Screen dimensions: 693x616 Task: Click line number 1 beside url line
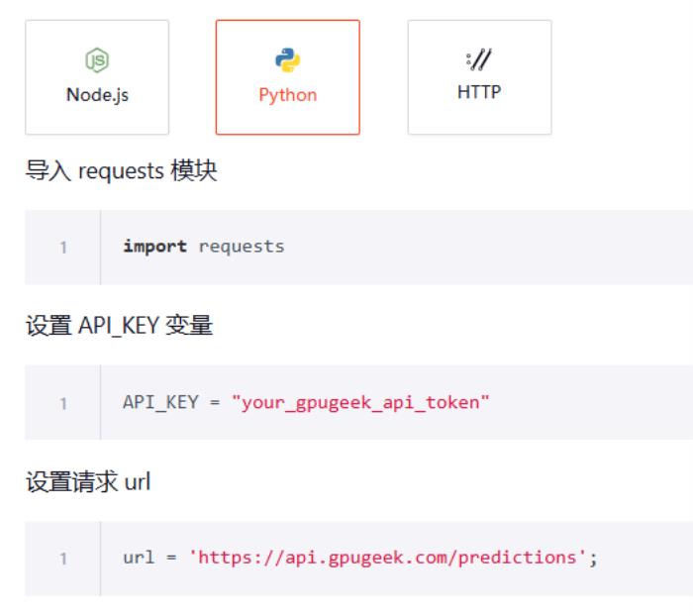pos(63,559)
